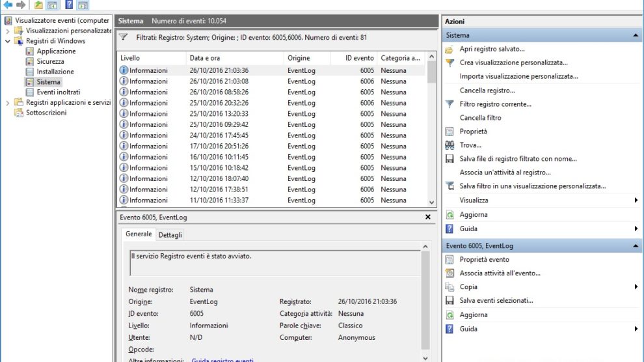Expand 'Visualizzazioni personalizzate' tree node
Viewport: 644px width, 362px height.
(x=8, y=31)
